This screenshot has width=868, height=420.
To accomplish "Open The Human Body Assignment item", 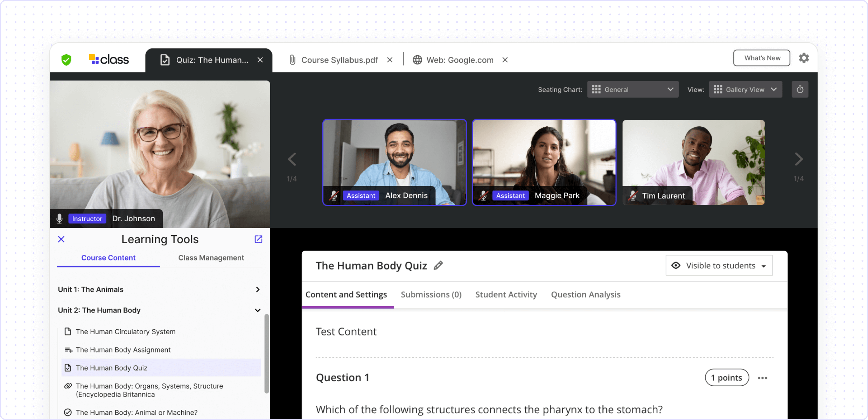I will (123, 350).
